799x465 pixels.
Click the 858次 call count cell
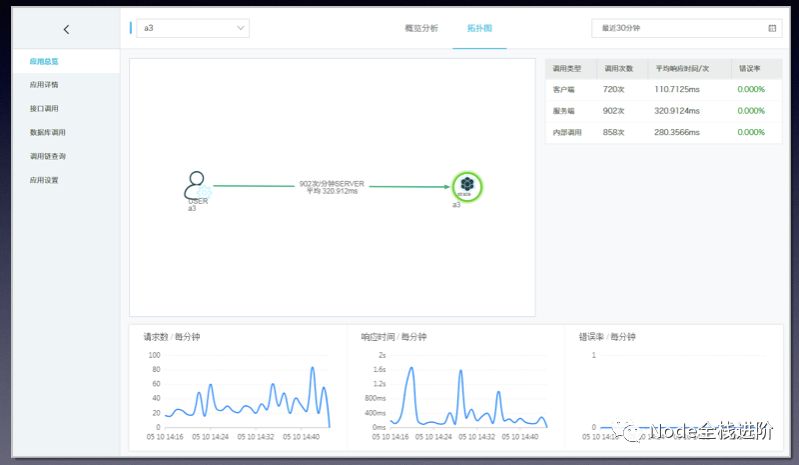(x=614, y=132)
